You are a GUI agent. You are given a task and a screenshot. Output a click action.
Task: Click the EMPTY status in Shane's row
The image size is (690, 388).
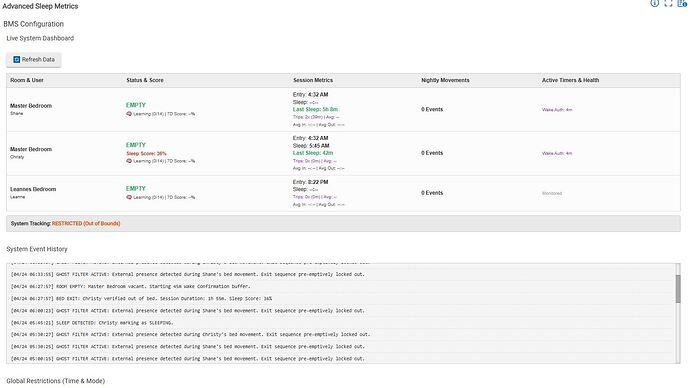click(136, 105)
